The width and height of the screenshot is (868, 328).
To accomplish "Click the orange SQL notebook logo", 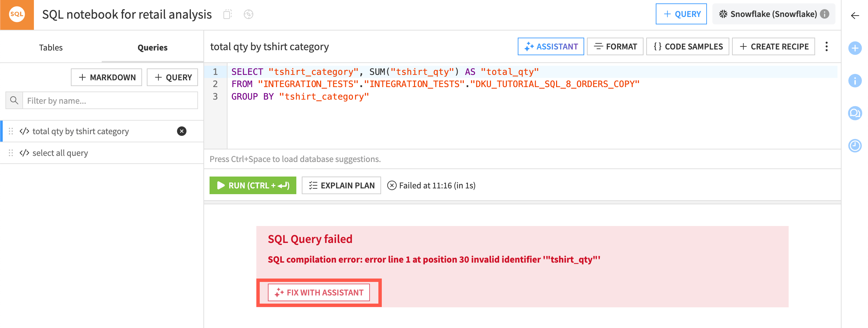I will point(17,14).
